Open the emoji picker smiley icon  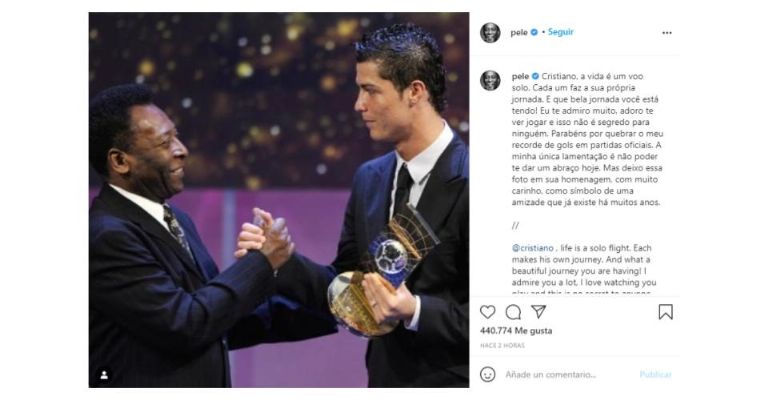click(487, 375)
